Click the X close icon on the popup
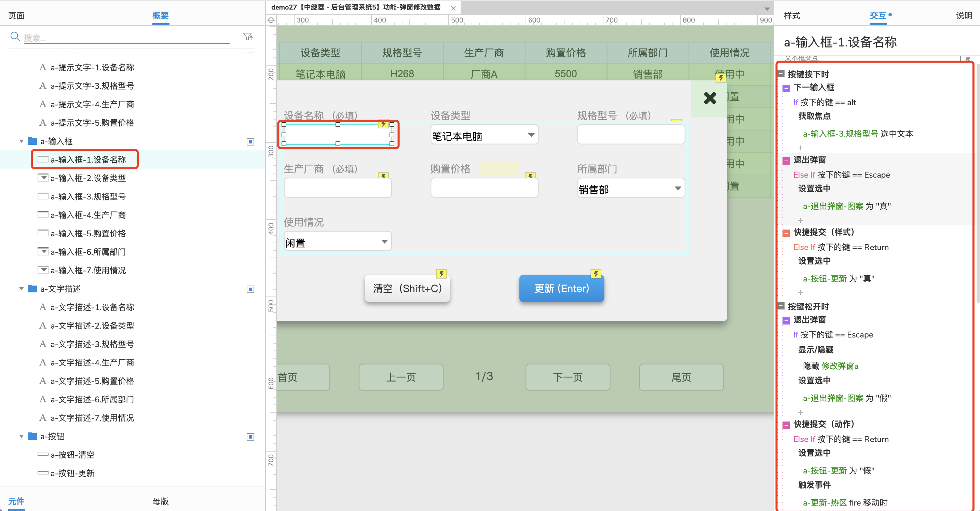The width and height of the screenshot is (980, 511). point(709,98)
